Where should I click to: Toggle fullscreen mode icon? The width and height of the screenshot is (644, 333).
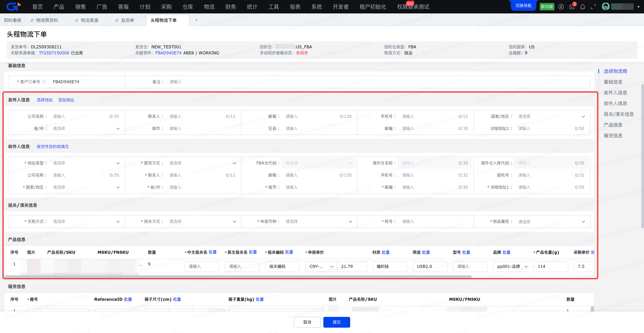pyautogui.click(x=593, y=7)
